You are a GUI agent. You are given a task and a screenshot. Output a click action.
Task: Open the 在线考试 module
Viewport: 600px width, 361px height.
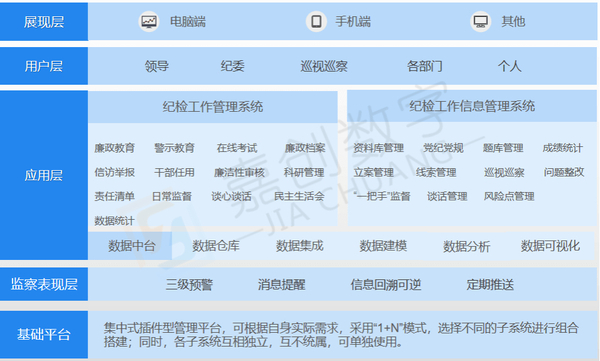tap(237, 148)
